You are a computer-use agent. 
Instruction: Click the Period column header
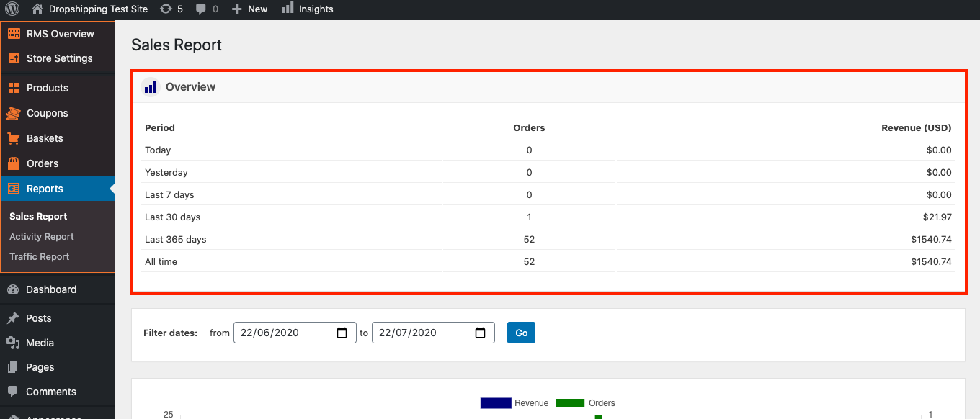pyautogui.click(x=160, y=127)
